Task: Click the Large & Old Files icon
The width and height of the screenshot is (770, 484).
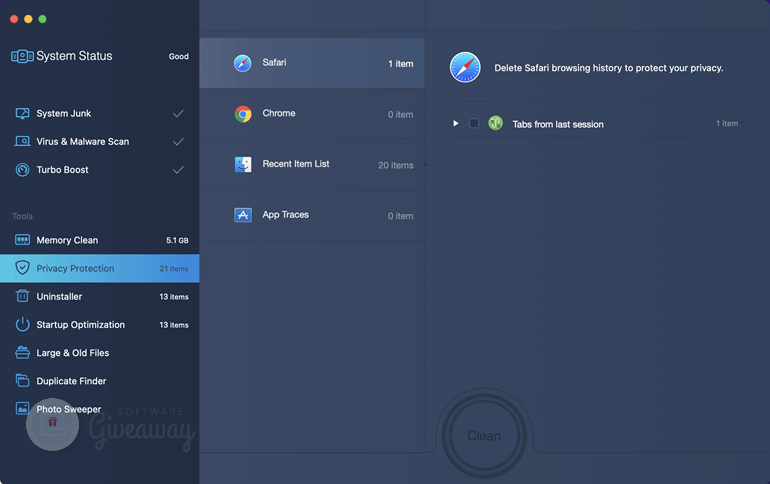Action: pos(22,352)
